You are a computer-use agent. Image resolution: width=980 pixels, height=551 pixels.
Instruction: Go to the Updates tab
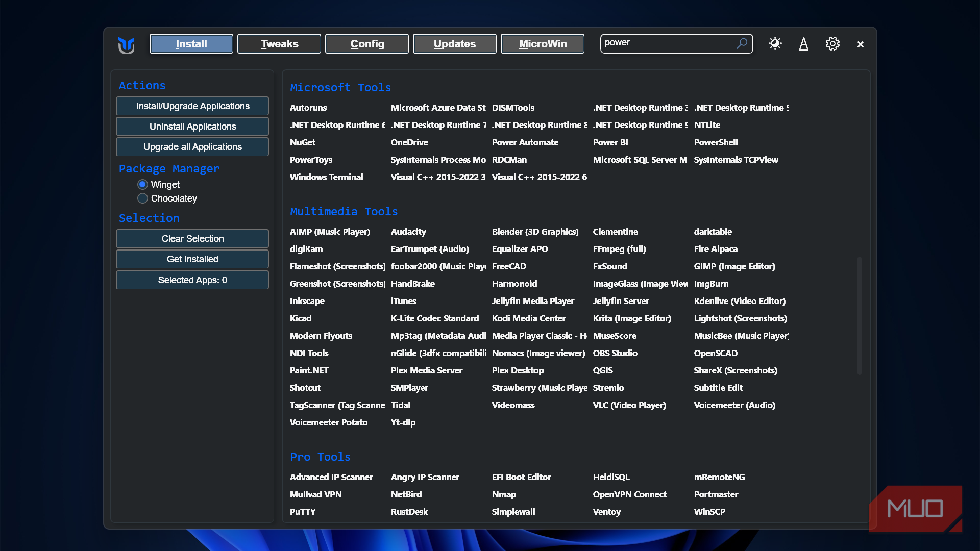click(455, 44)
